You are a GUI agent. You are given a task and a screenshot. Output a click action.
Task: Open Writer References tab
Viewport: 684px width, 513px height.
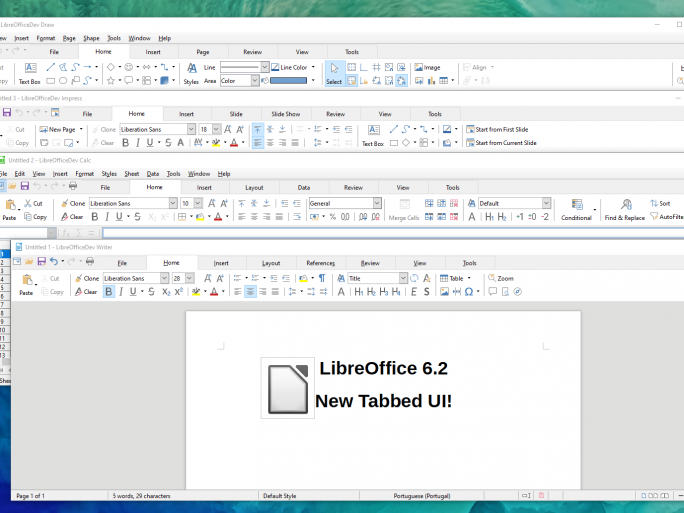pos(321,263)
